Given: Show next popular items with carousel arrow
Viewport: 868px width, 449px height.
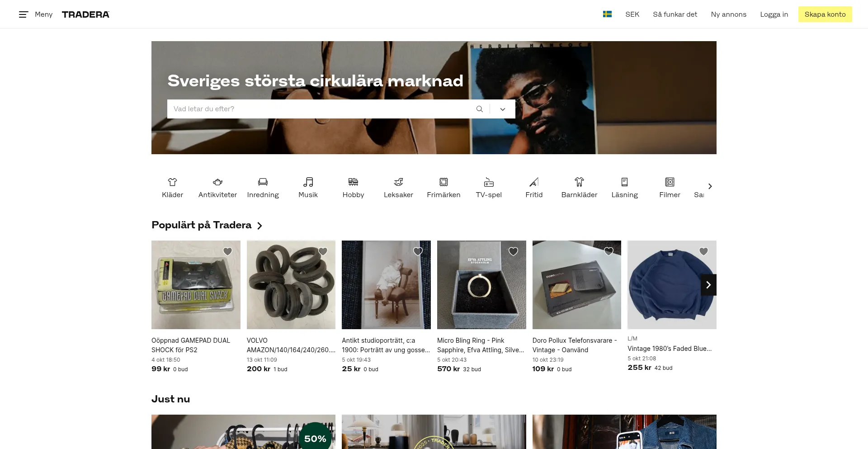Looking at the screenshot, I should pos(708,285).
